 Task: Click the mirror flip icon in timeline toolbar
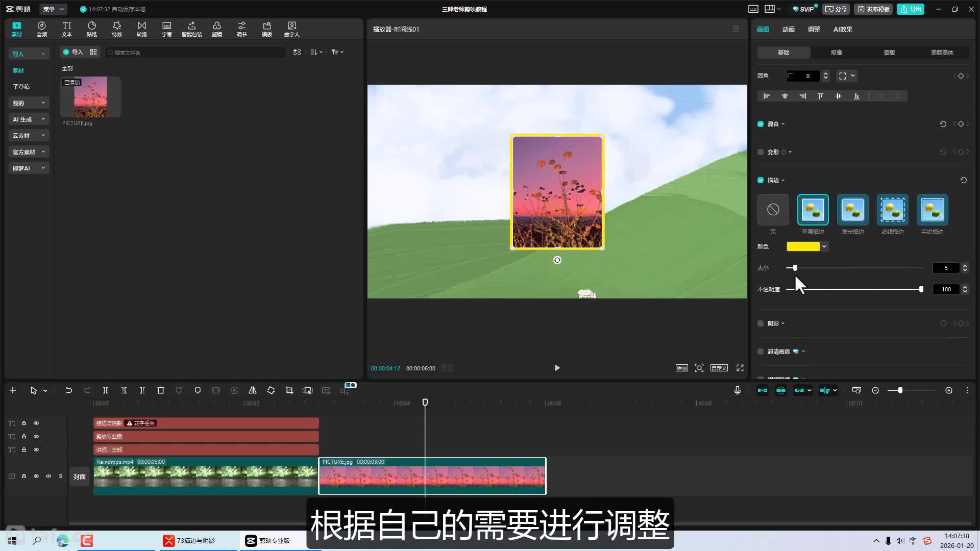[253, 390]
